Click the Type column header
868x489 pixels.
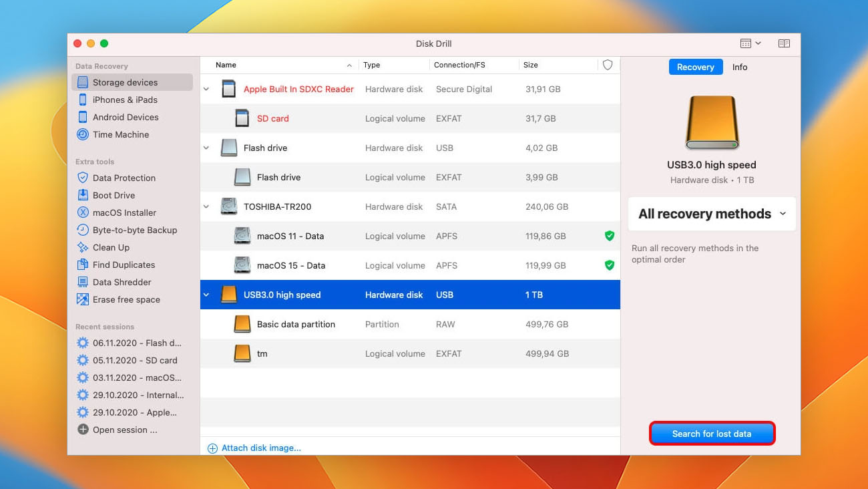(394, 65)
